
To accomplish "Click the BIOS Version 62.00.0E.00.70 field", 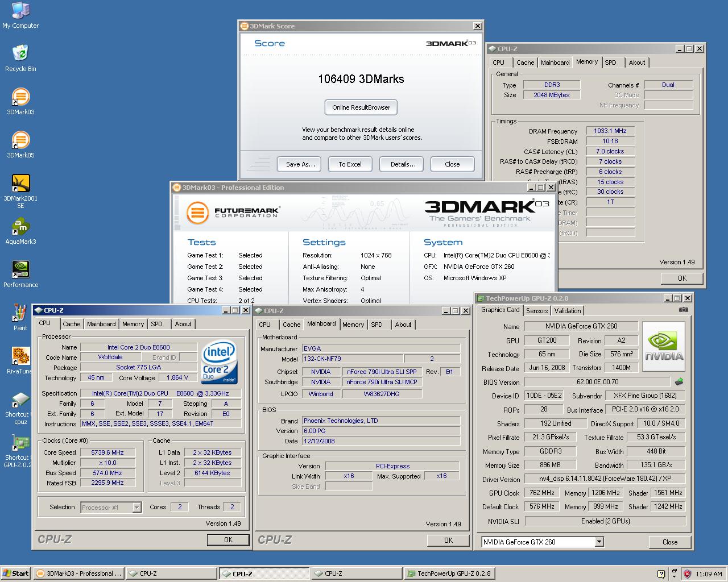I will (597, 382).
